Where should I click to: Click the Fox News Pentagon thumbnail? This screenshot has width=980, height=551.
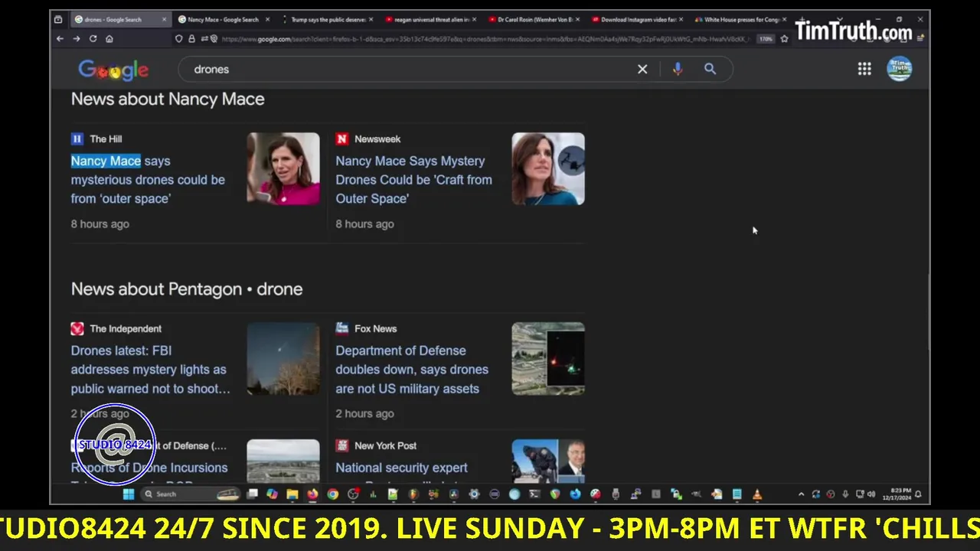(x=548, y=359)
